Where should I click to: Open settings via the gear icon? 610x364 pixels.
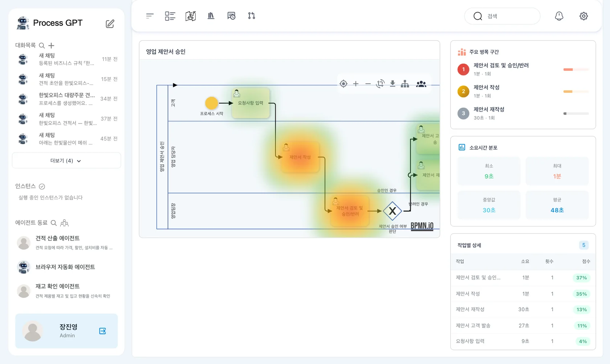click(x=584, y=16)
